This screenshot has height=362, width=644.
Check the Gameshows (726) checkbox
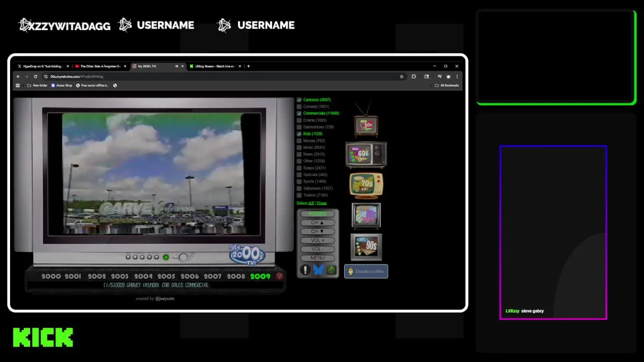coord(299,127)
